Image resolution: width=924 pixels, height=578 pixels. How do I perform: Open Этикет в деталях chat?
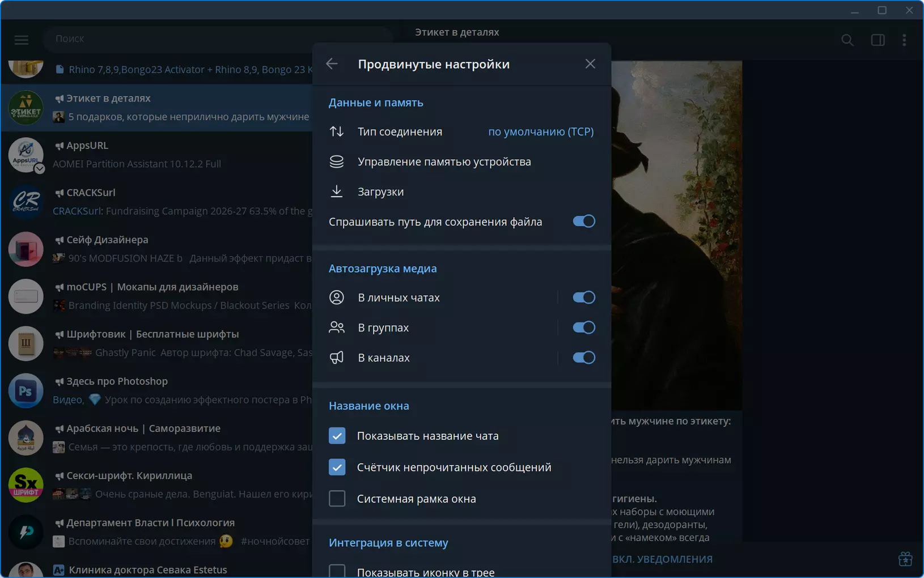(156, 108)
